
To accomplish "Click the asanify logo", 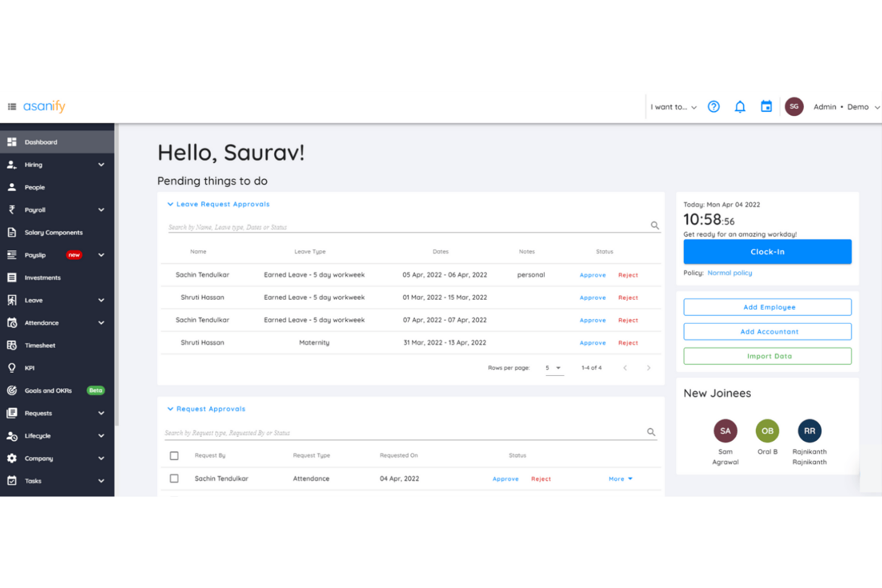I will 44,107.
